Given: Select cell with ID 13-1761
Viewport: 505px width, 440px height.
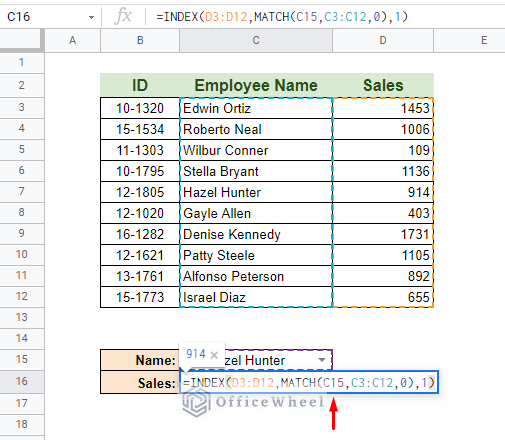Looking at the screenshot, I should coord(140,276).
